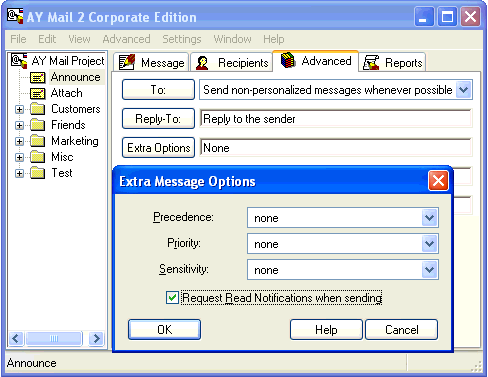
Task: Expand the Test folder
Action: click(x=19, y=173)
